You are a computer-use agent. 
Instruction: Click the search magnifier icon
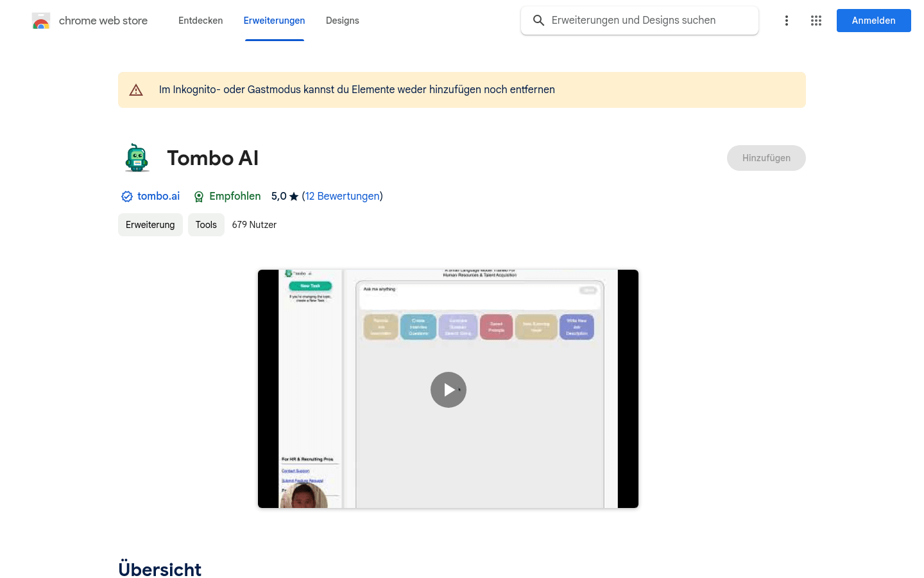(539, 21)
